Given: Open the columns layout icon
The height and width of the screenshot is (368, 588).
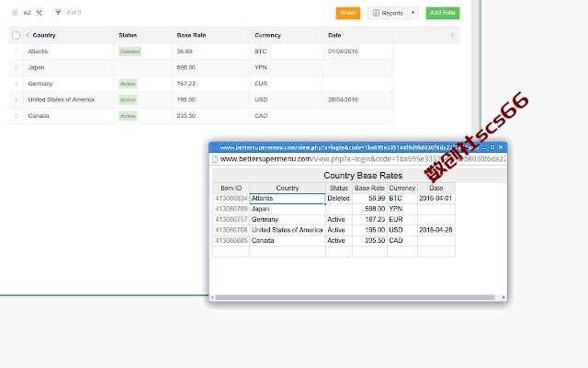Looking at the screenshot, I should click(x=15, y=13).
